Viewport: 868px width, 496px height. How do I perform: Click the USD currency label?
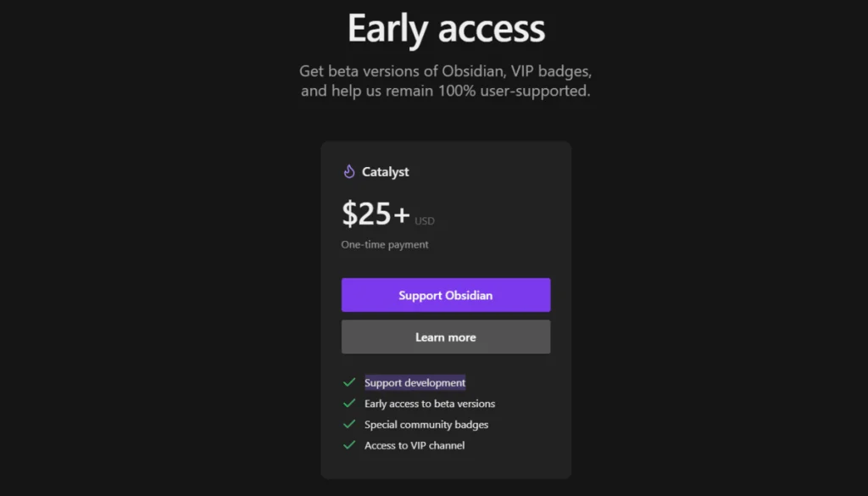pos(424,220)
